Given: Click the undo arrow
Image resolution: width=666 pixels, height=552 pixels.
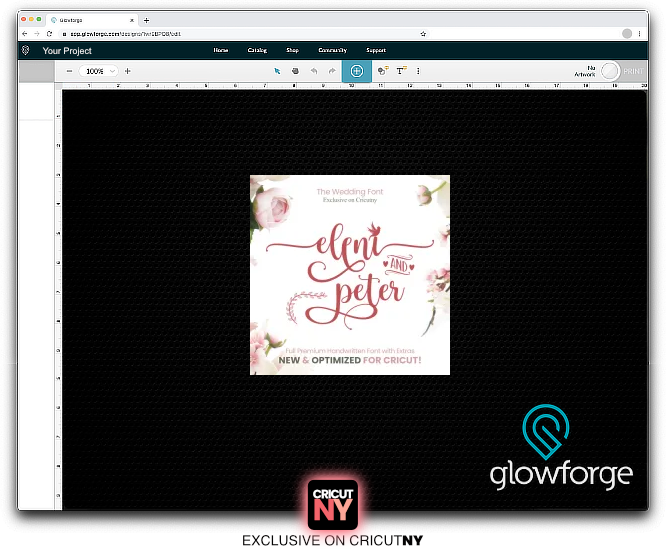Looking at the screenshot, I should point(314,71).
